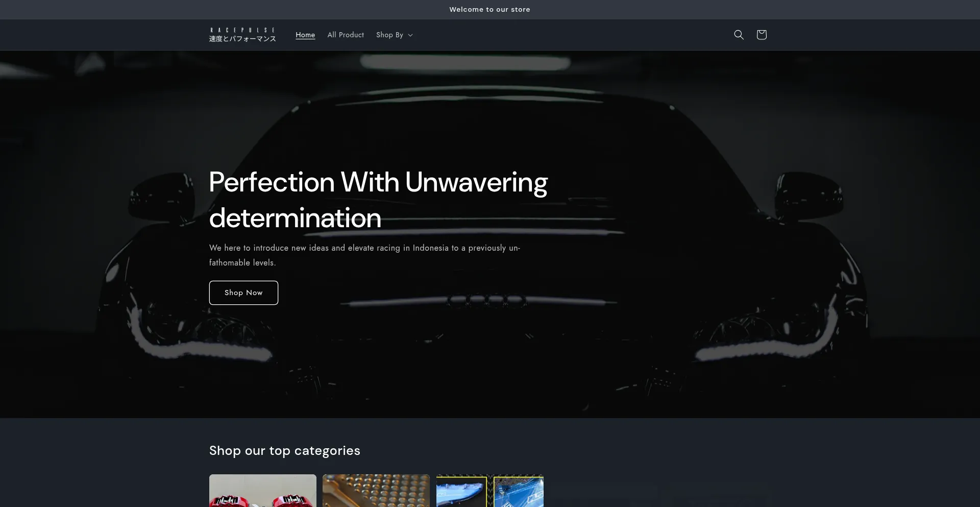Click the Welcome to our store announcement
The width and height of the screenshot is (980, 507).
coord(489,9)
